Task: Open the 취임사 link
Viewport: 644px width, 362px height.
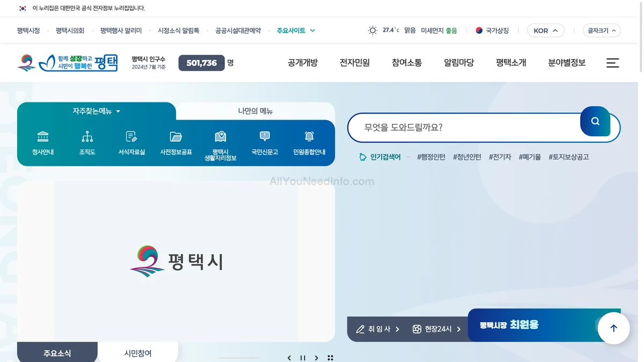Action: [378, 329]
